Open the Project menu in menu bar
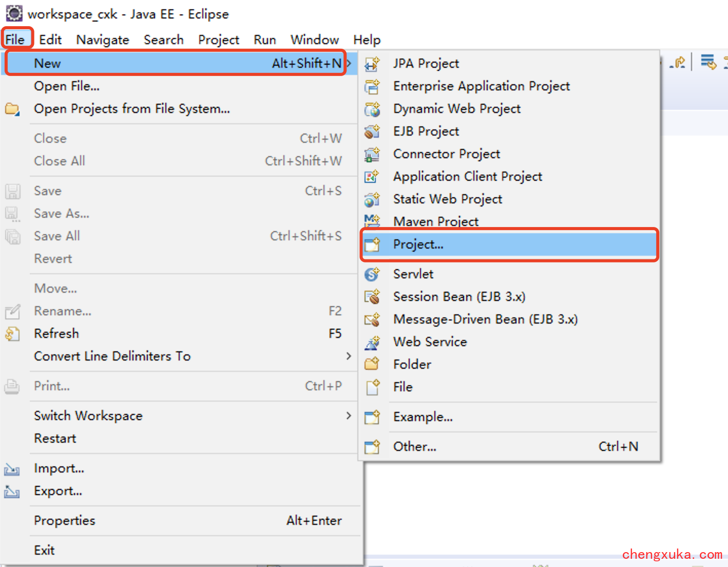 click(x=219, y=40)
